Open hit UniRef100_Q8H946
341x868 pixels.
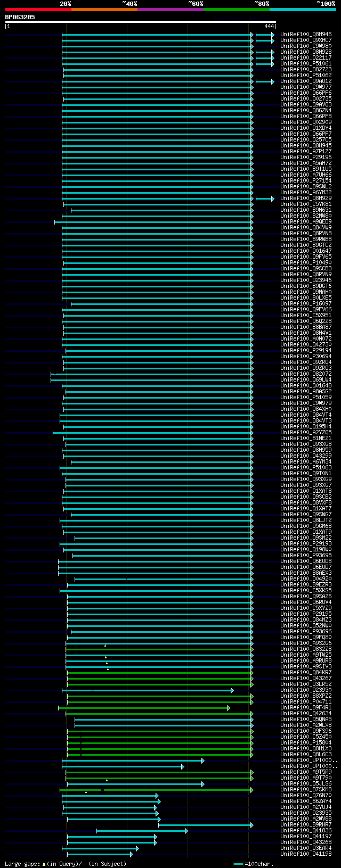pyautogui.click(x=306, y=35)
